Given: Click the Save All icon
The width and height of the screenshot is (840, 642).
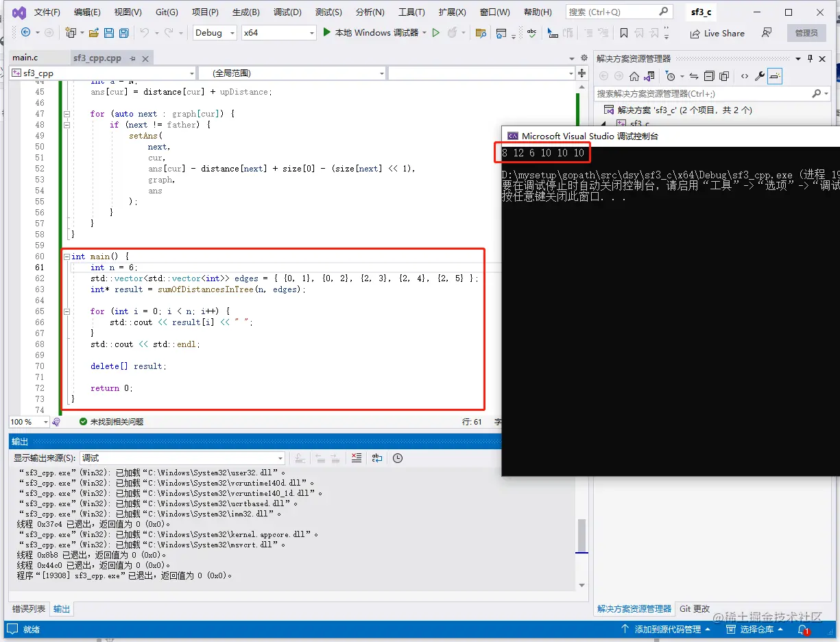Looking at the screenshot, I should (123, 32).
